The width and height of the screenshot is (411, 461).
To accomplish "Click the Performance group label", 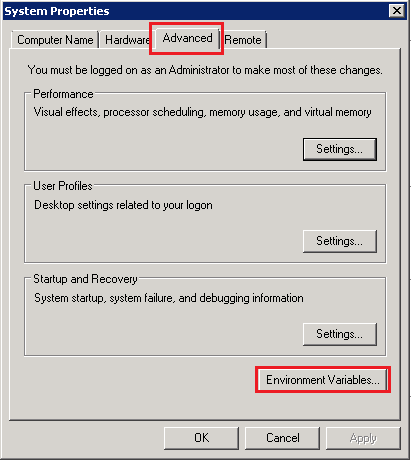I will pos(63,94).
